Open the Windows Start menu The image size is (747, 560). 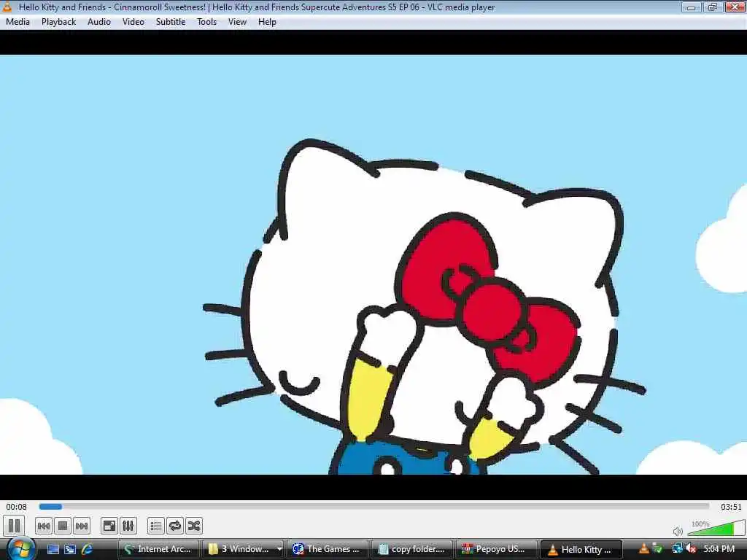(x=21, y=548)
